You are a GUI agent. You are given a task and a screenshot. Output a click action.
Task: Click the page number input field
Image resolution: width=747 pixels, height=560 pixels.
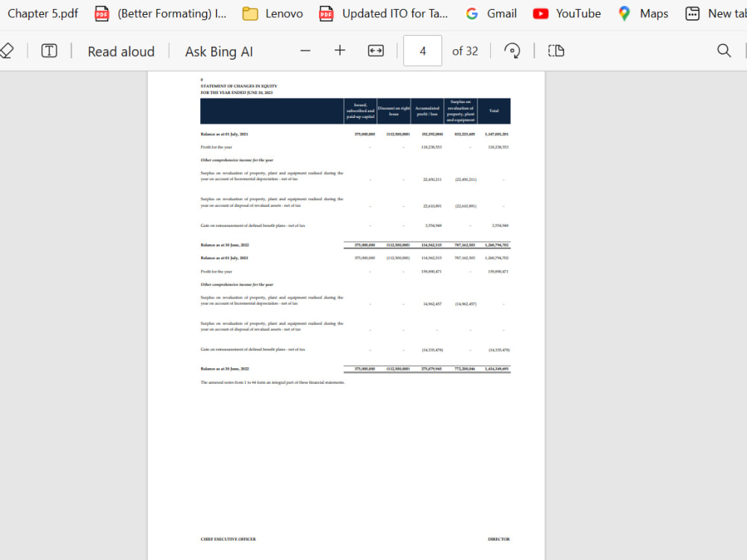coord(422,50)
